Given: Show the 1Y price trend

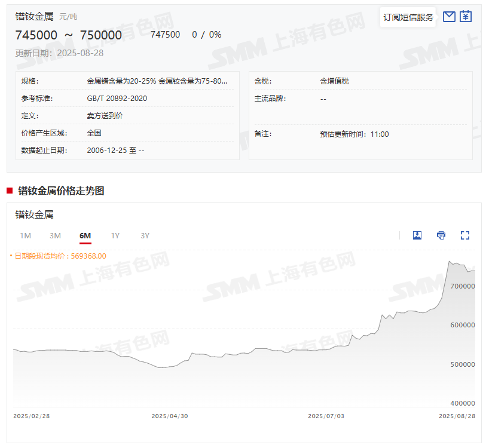Looking at the screenshot, I should [115, 236].
